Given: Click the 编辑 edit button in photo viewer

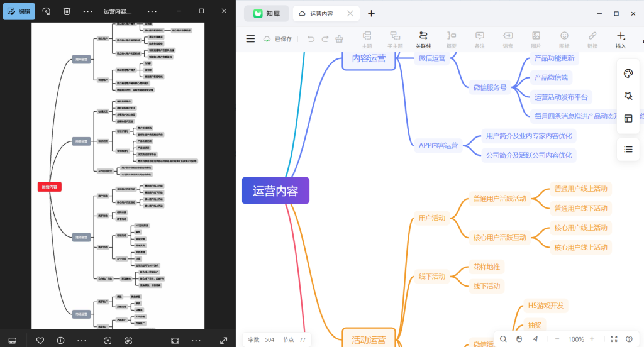Looking at the screenshot, I should [x=19, y=11].
